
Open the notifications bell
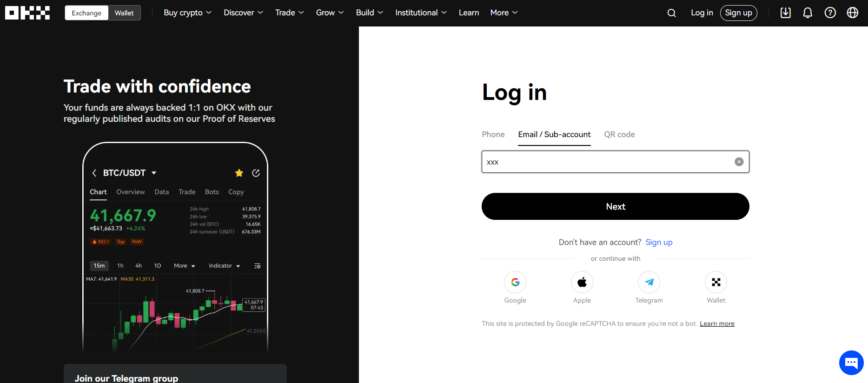click(808, 13)
